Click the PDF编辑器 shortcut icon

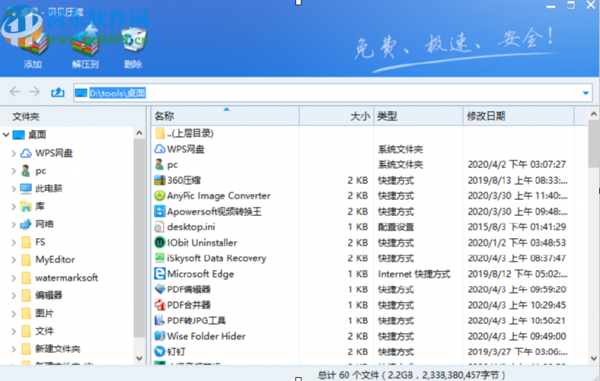[x=160, y=289]
